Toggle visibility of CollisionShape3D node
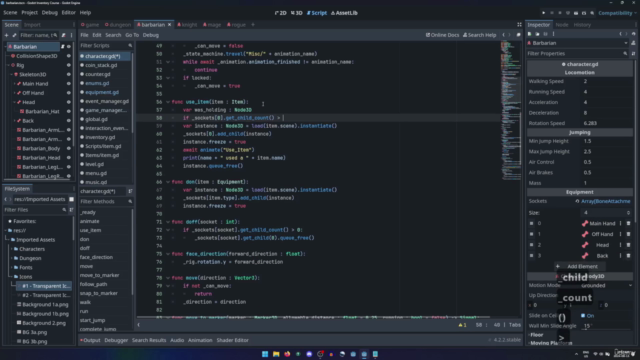 69,56
